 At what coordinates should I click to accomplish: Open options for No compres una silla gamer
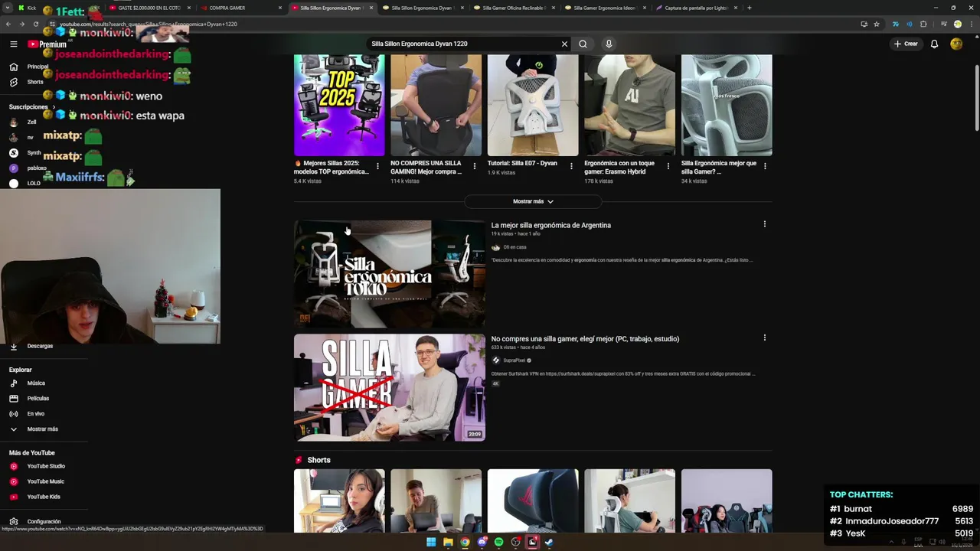[764, 337]
